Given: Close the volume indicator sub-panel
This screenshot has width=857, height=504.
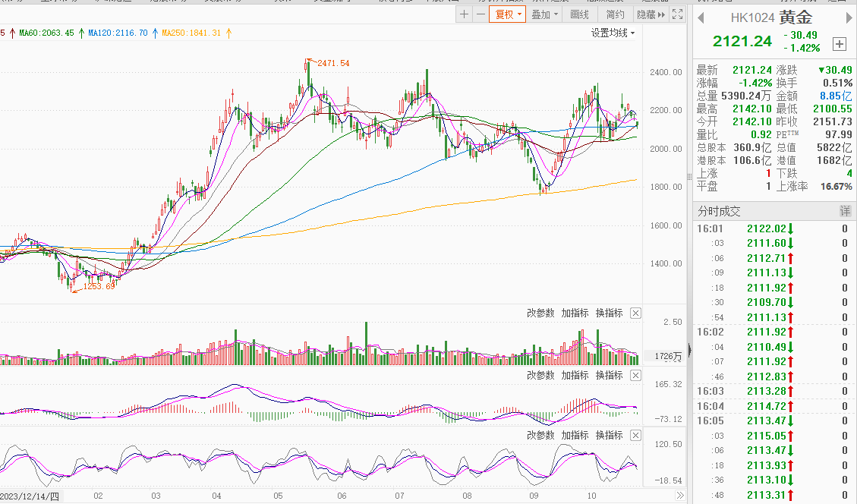Looking at the screenshot, I should [x=635, y=313].
